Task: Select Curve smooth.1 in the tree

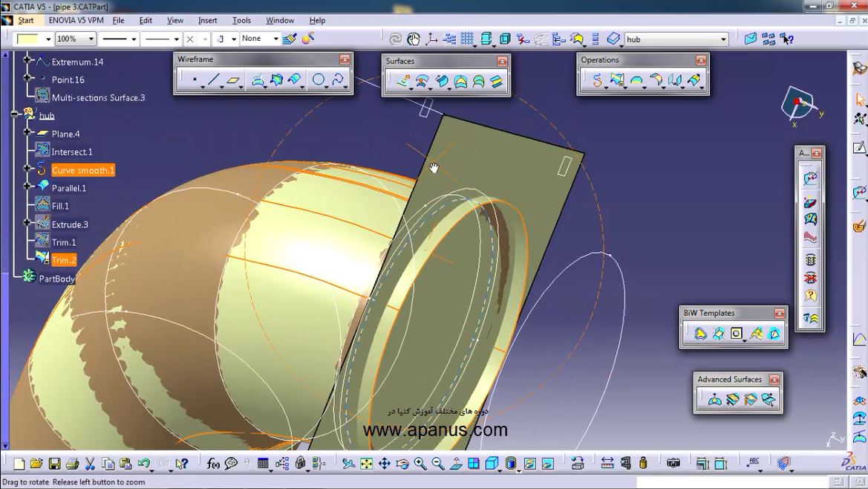Action: click(x=83, y=170)
